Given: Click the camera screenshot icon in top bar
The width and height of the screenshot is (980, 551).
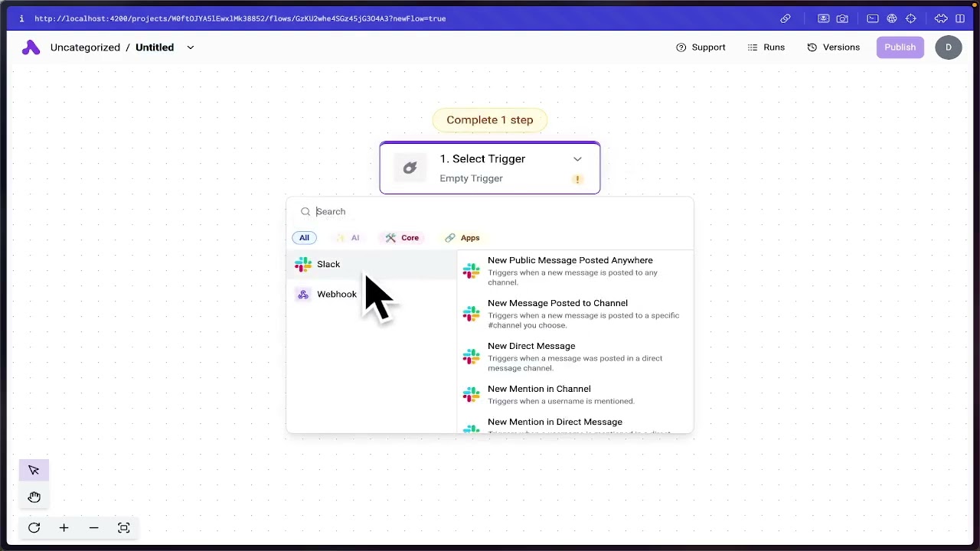Looking at the screenshot, I should coord(842,18).
